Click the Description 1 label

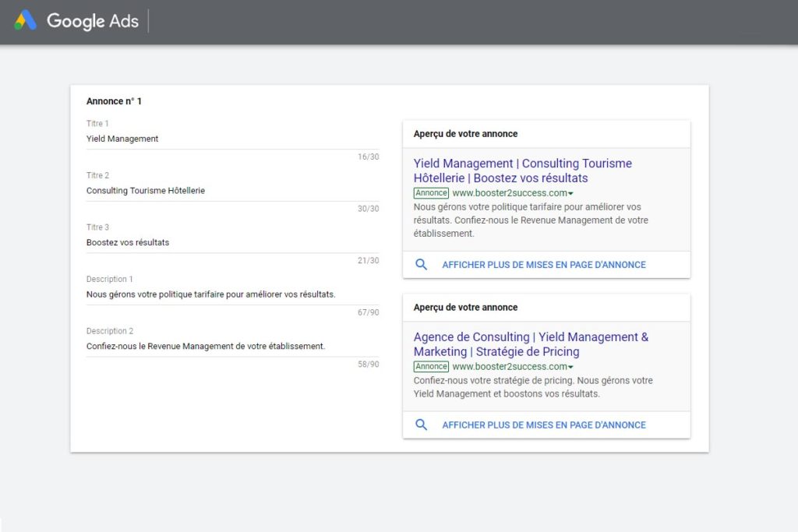(x=109, y=279)
